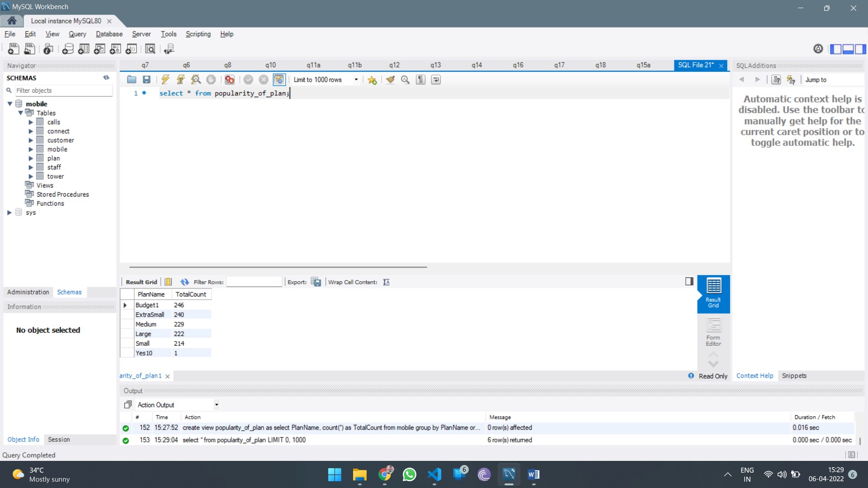Toggle invisible characters display
Viewport: 868px width, 488px height.
421,80
